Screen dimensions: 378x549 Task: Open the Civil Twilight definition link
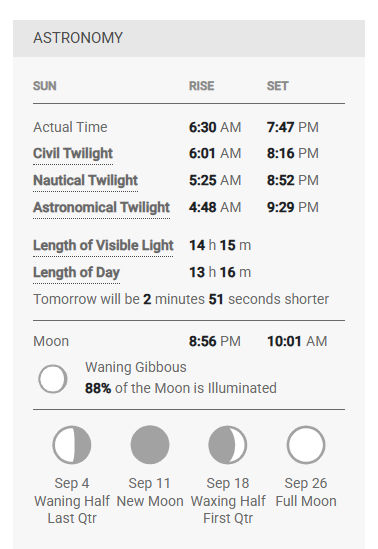tap(73, 153)
